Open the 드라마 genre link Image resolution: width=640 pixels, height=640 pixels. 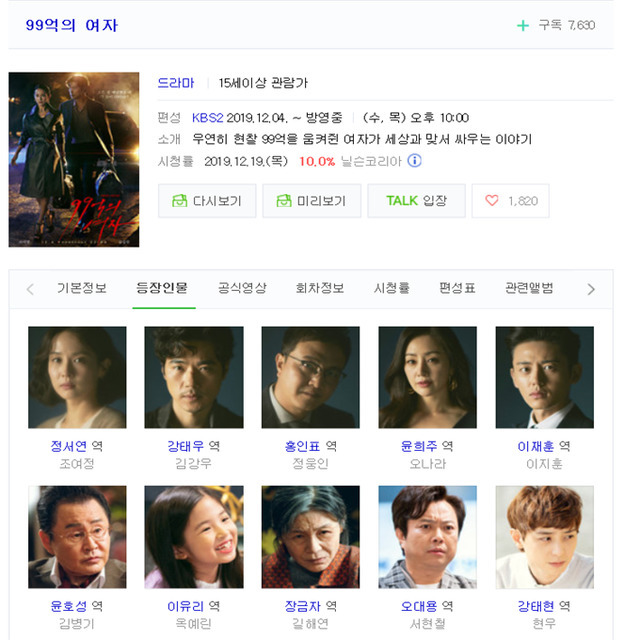click(x=176, y=83)
